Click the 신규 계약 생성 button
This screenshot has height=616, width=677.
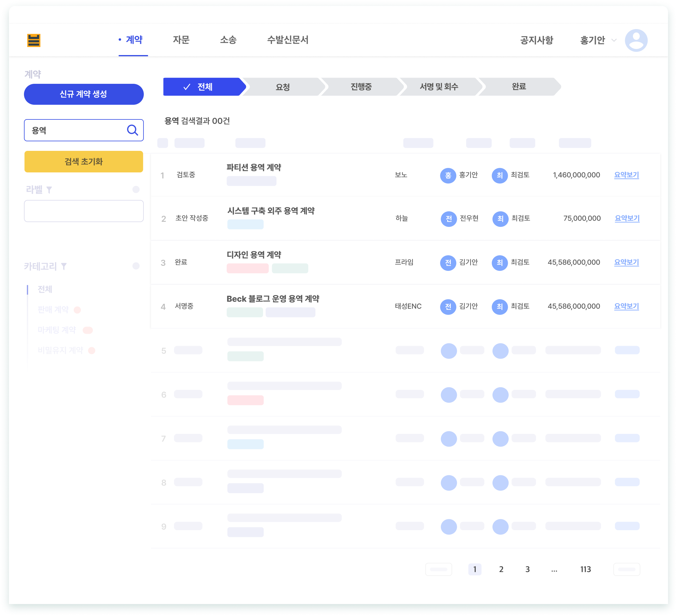tap(84, 94)
